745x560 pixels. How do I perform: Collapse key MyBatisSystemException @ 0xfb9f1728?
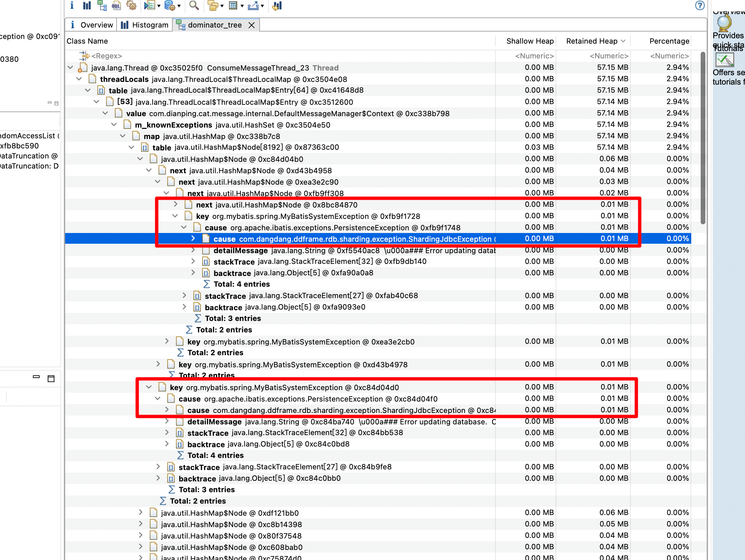175,216
